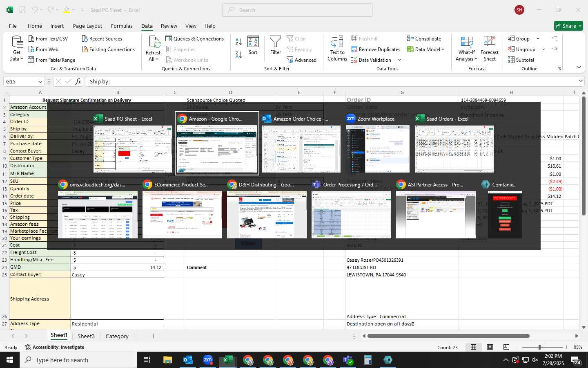The image size is (588, 368).
Task: Click the Subtotal button
Action: click(521, 60)
